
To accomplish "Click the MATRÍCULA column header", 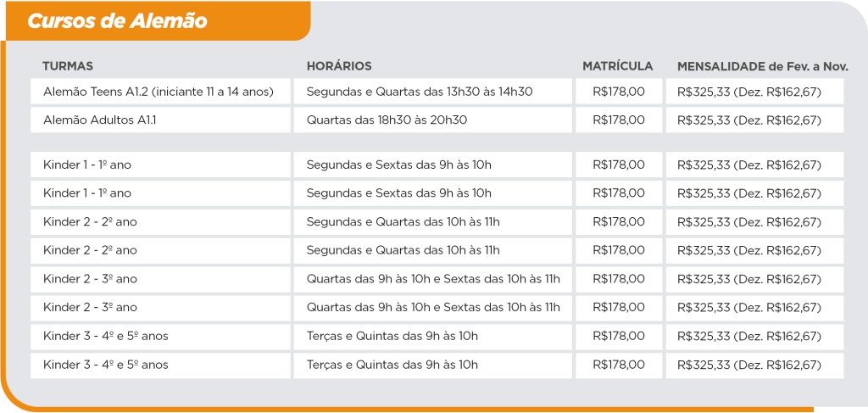I will (x=617, y=66).
